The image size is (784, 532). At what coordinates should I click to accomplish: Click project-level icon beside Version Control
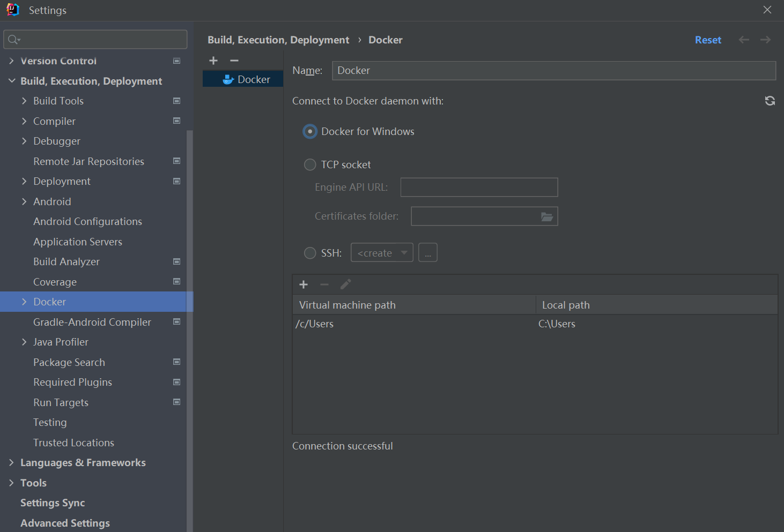coord(176,61)
